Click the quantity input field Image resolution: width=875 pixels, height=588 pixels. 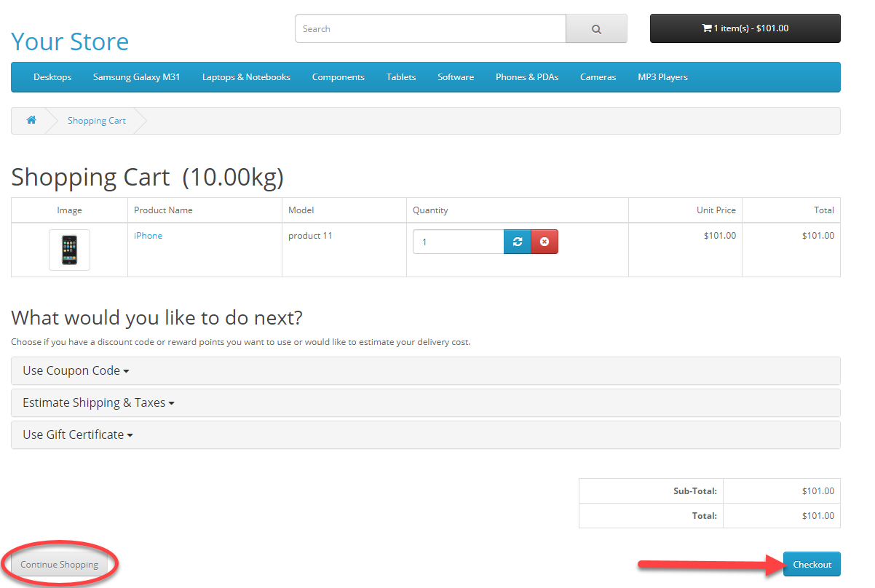coord(458,242)
